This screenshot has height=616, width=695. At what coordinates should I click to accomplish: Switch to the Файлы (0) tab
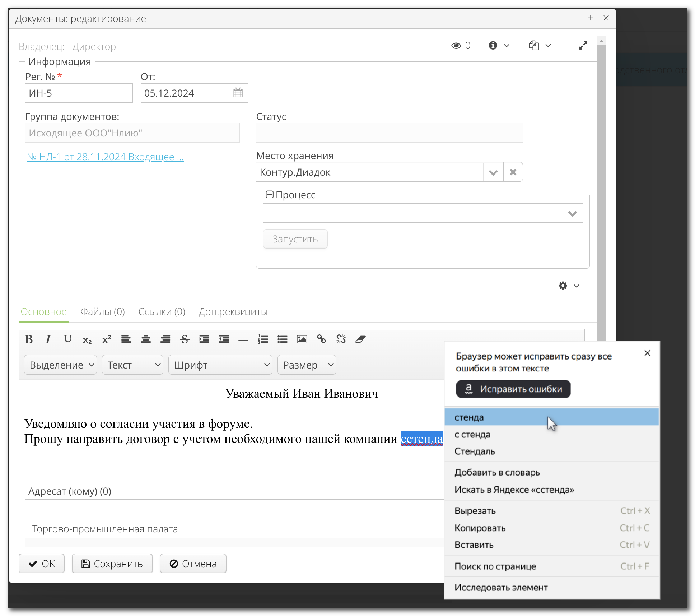103,312
